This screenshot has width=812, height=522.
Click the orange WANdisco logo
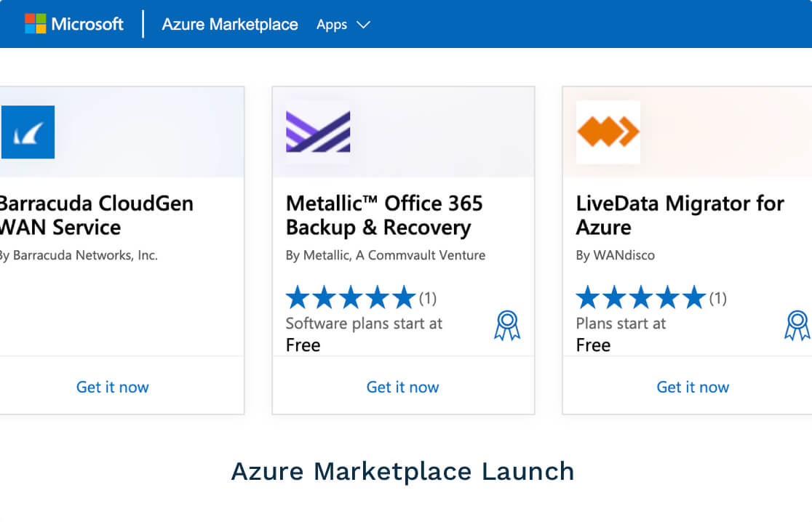point(608,132)
